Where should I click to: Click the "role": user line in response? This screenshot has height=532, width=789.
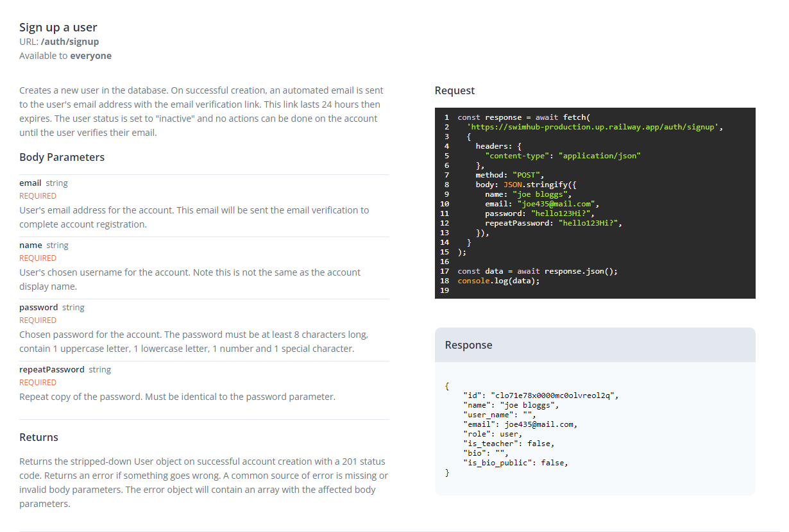pyautogui.click(x=493, y=434)
